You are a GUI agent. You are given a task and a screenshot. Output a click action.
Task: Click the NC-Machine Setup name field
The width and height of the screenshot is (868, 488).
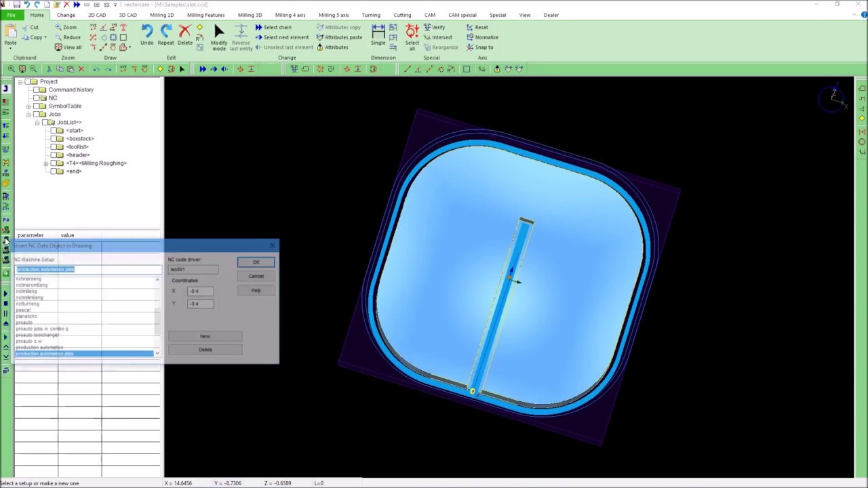[88, 270]
